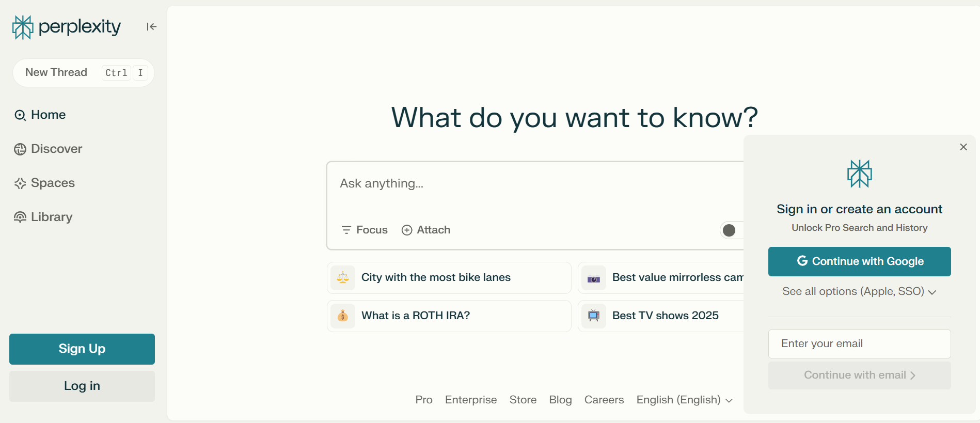Click the Spaces sparkle icon
This screenshot has width=980, height=423.
click(x=20, y=183)
